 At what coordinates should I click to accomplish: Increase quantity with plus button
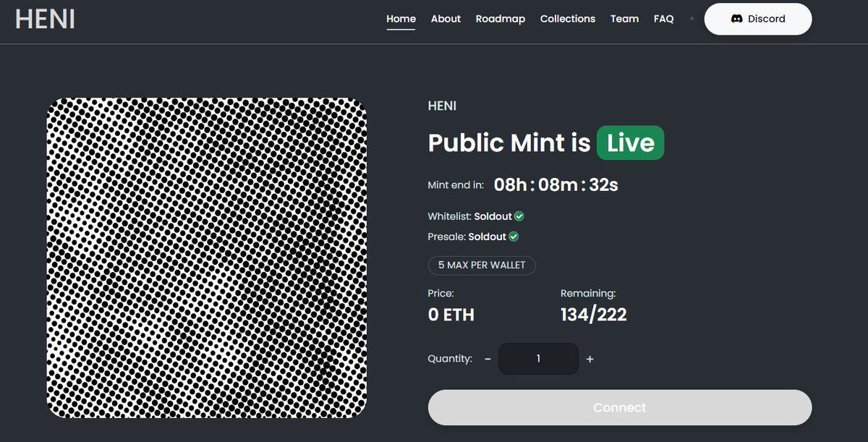pos(590,359)
